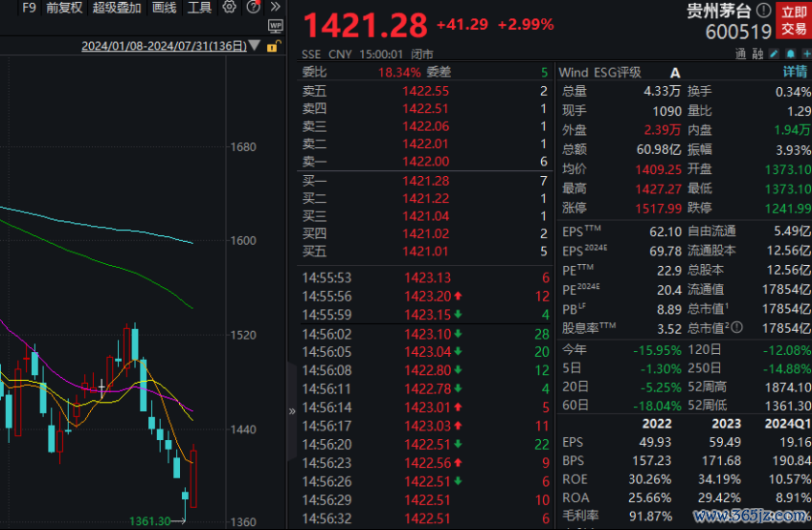The width and height of the screenshot is (812, 530).
Task: Select the 卖五 ask price 1422.55
Action: pos(426,91)
